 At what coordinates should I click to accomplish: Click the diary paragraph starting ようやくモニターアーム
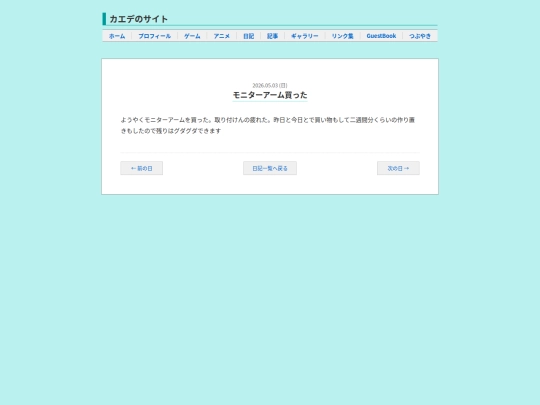click(x=268, y=125)
